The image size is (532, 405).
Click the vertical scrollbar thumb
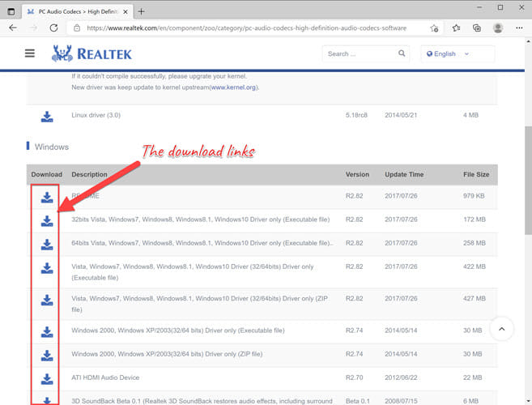(x=528, y=180)
